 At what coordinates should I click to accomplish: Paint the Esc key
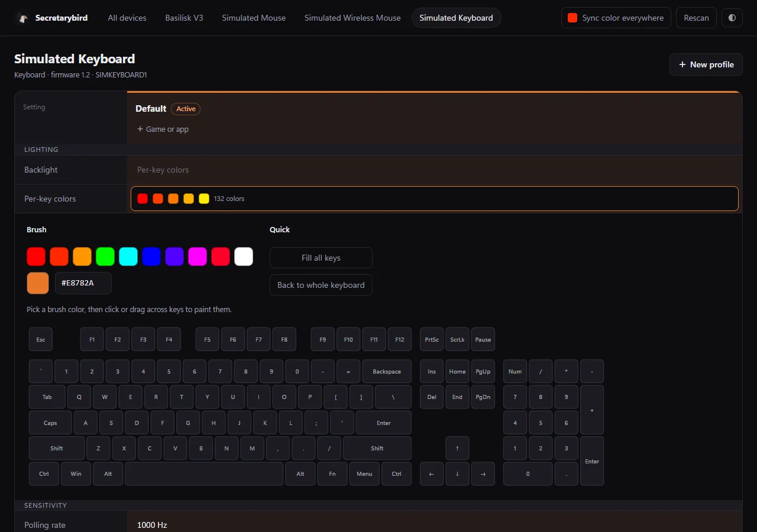(41, 339)
